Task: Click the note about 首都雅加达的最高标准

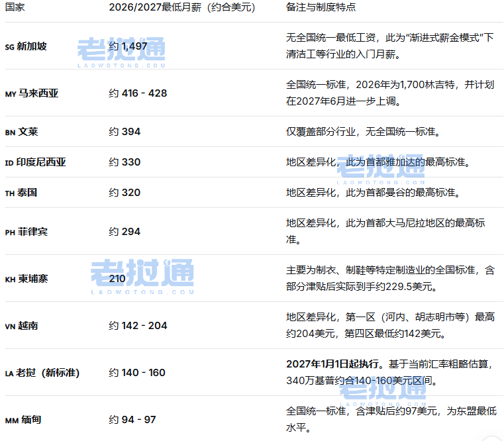Action: 378,162
